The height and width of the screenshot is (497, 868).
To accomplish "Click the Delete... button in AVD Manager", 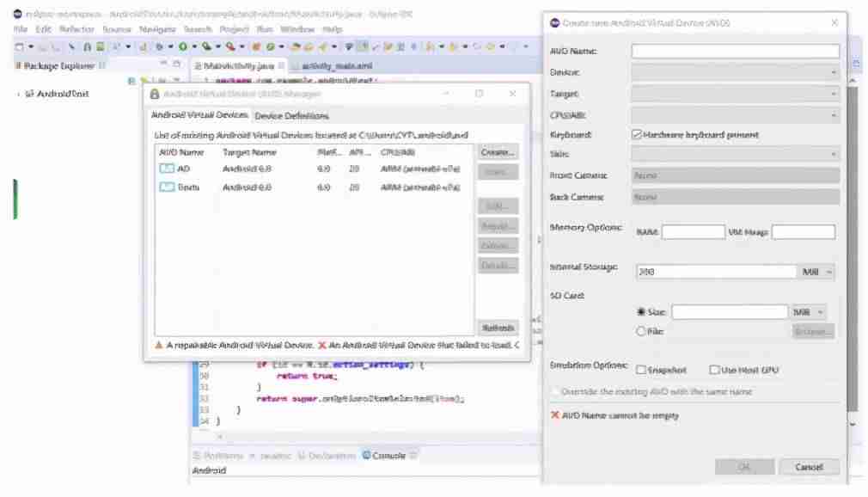I will 497,245.
